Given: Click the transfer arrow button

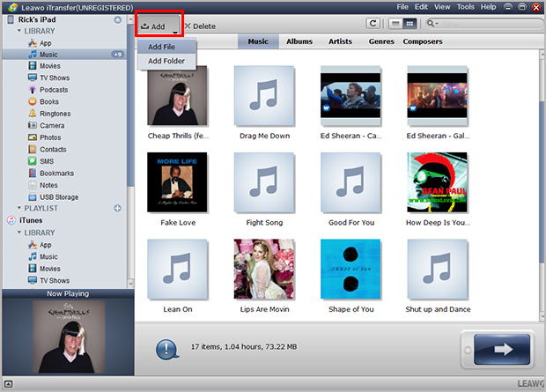Looking at the screenshot, I should 502,349.
